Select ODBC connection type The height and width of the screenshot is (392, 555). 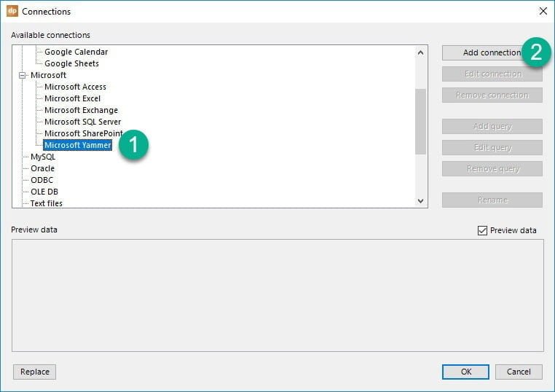[42, 180]
